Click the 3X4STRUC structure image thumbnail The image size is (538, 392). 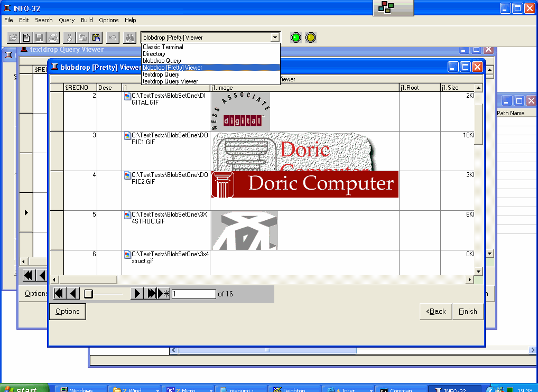[x=244, y=230]
